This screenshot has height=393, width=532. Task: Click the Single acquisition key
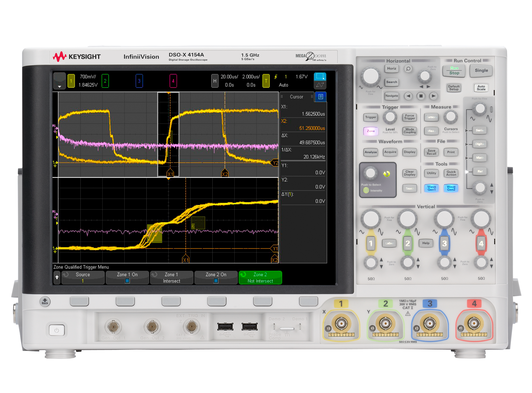(481, 71)
